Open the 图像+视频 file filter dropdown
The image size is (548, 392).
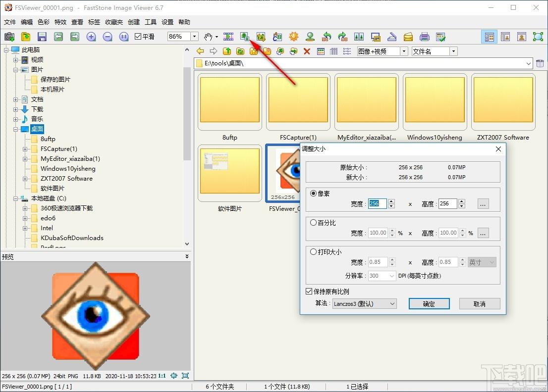tap(404, 51)
